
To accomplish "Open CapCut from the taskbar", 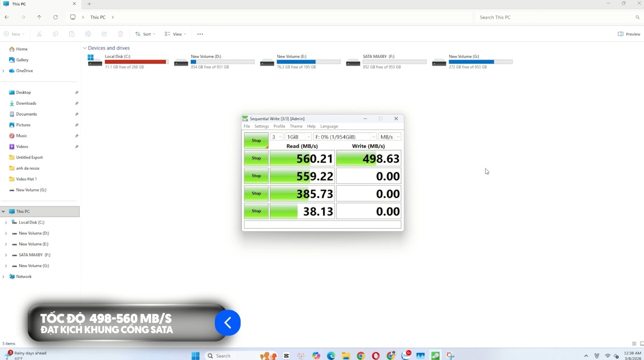I will [286, 356].
